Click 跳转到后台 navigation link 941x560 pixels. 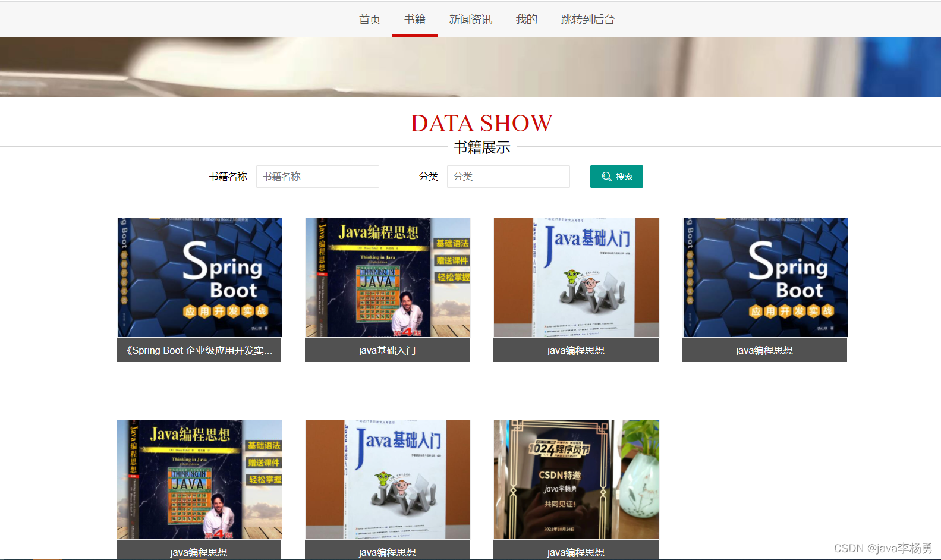pos(587,20)
